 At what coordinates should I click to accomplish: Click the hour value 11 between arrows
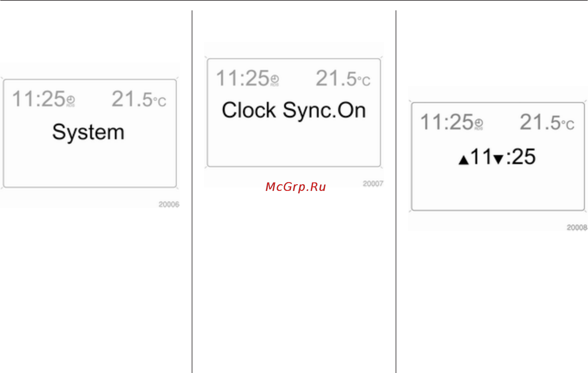pos(481,157)
